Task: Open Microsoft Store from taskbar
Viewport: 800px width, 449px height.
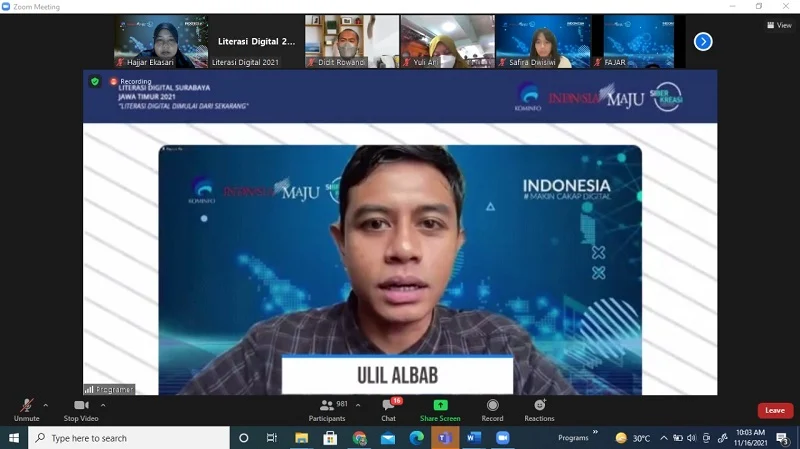Action: 330,438
